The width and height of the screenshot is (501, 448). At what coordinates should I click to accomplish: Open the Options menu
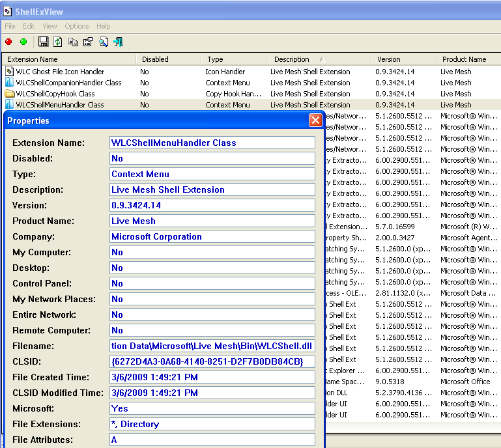click(x=77, y=26)
